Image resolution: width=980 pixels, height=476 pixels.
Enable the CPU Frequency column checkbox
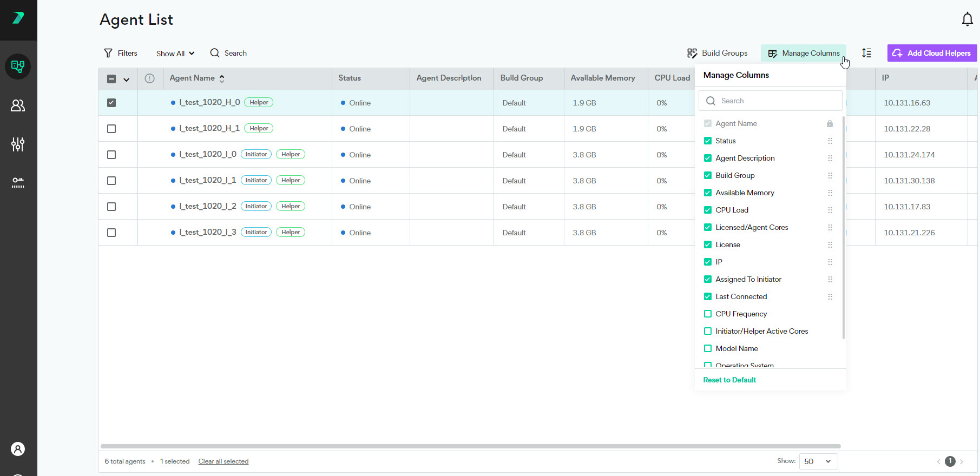coord(707,314)
